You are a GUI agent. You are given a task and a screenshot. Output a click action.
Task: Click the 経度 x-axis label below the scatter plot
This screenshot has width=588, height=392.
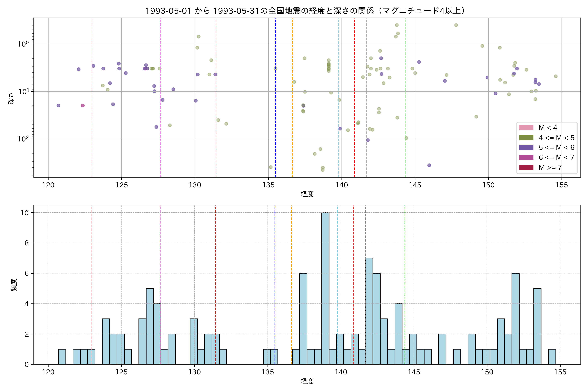coord(307,194)
